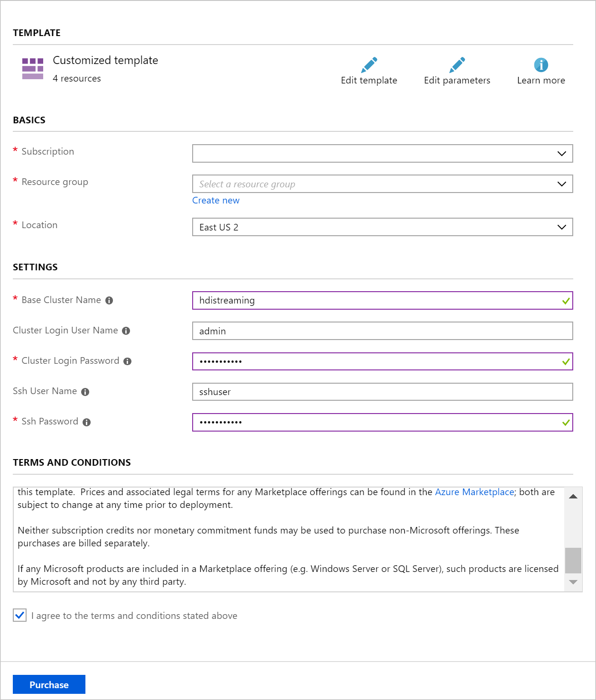Click the Edit parameters pencil icon
The height and width of the screenshot is (700, 596).
457,65
